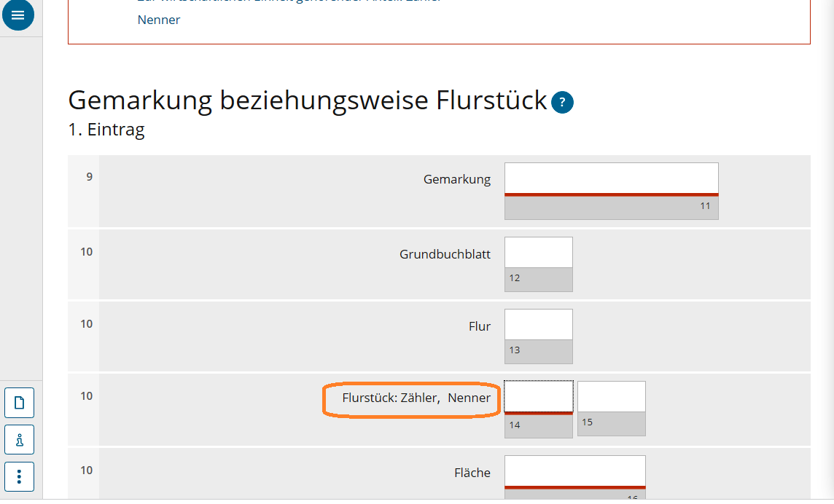Select the info (person) icon in sidebar
The height and width of the screenshot is (504, 834).
coord(19,439)
